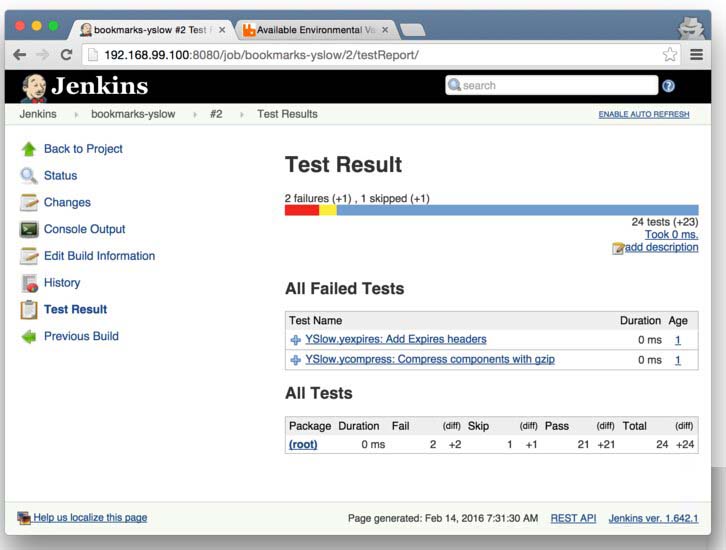Viewport: 726px width, 550px height.
Task: Click the page icon in the address bar
Action: coord(93,55)
